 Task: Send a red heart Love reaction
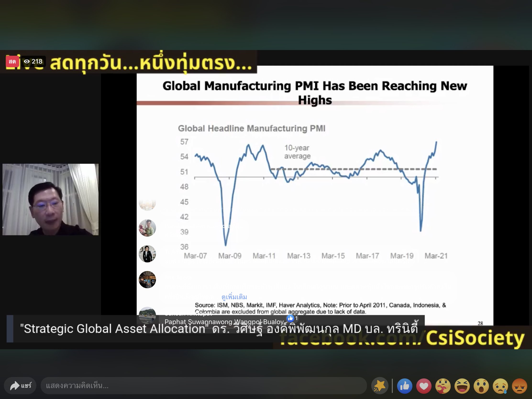(x=424, y=386)
